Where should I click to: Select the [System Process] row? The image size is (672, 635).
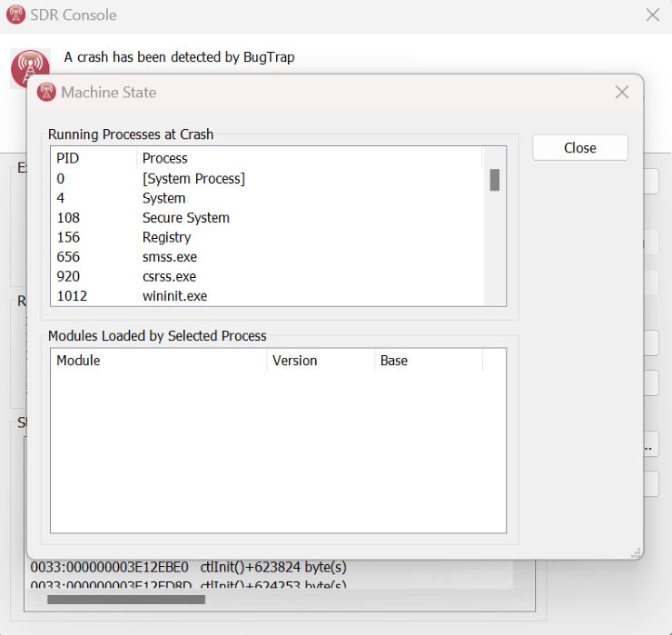268,178
